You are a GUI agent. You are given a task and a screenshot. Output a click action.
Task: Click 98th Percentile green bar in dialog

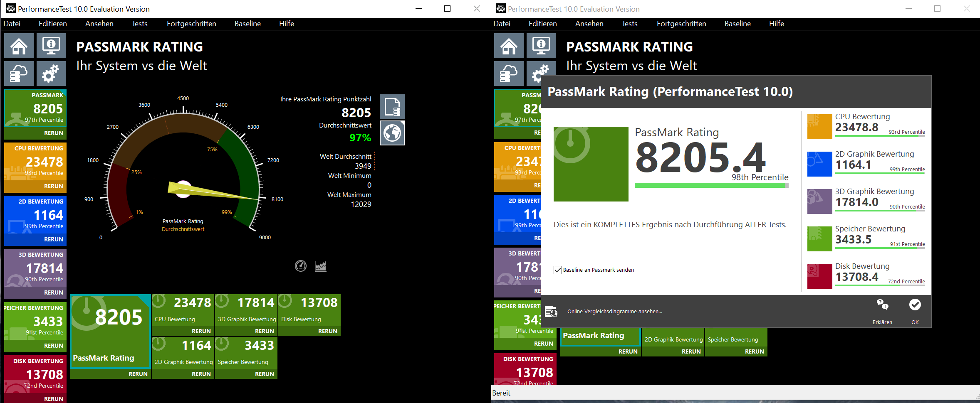[x=711, y=185]
